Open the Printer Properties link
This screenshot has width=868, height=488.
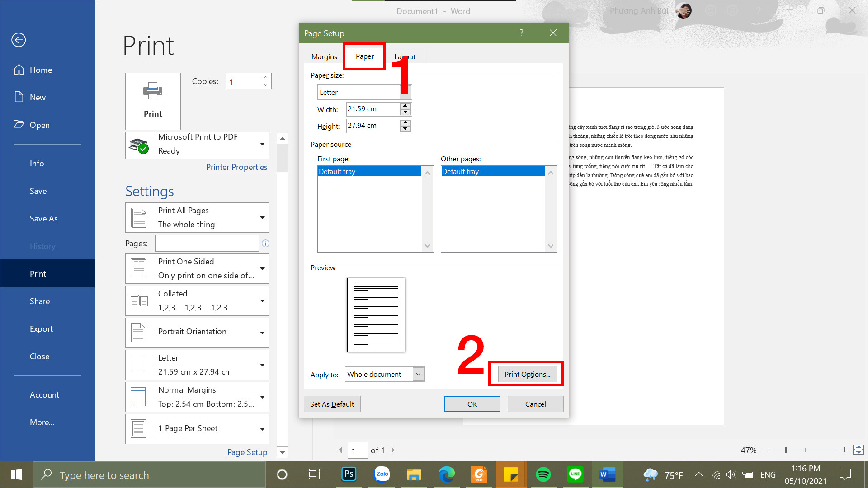coord(236,167)
